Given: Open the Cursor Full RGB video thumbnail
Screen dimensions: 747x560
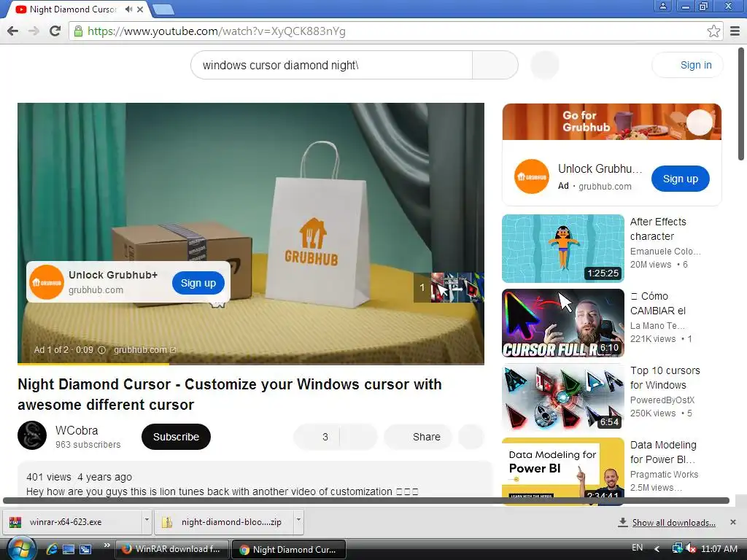Looking at the screenshot, I should coord(562,323).
